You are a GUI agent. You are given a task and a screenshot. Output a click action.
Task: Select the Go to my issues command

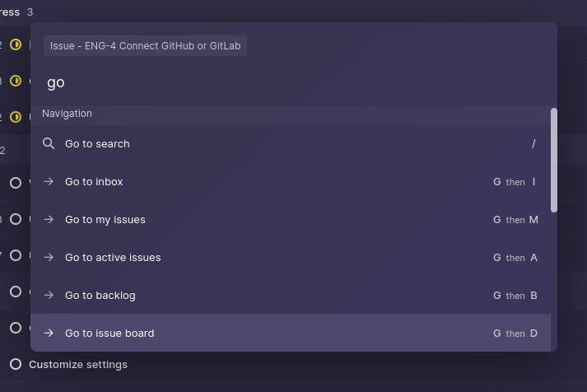[x=105, y=220]
